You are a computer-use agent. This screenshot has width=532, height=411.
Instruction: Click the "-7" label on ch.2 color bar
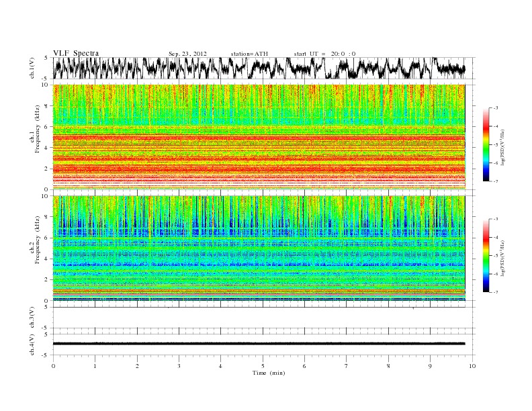point(495,292)
